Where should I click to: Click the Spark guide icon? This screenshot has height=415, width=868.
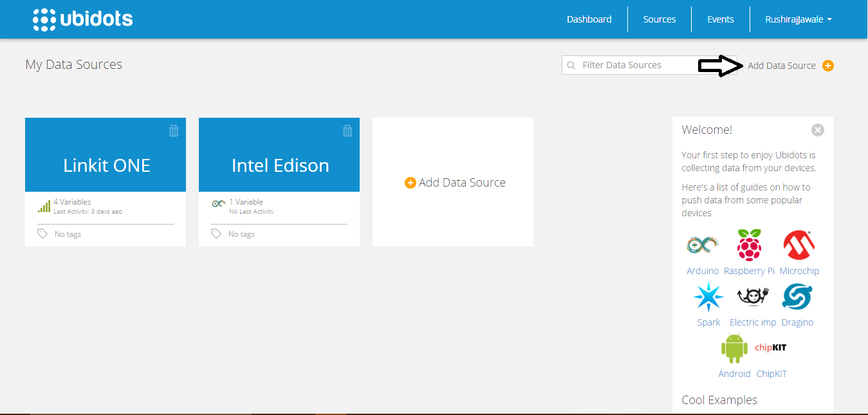pyautogui.click(x=708, y=297)
